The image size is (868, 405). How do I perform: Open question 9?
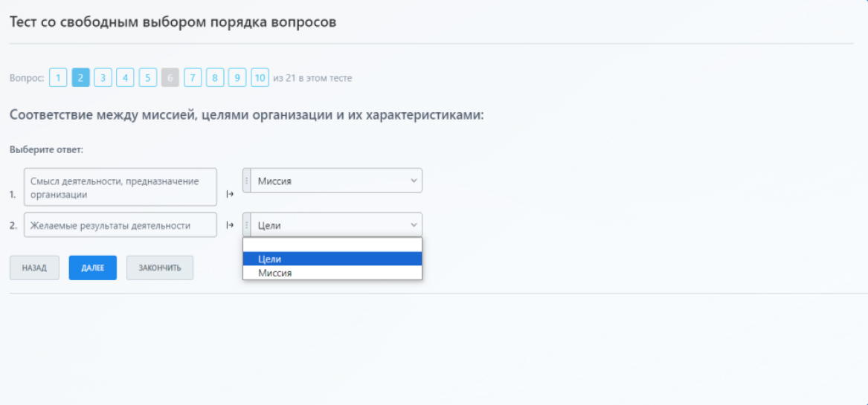coord(237,77)
